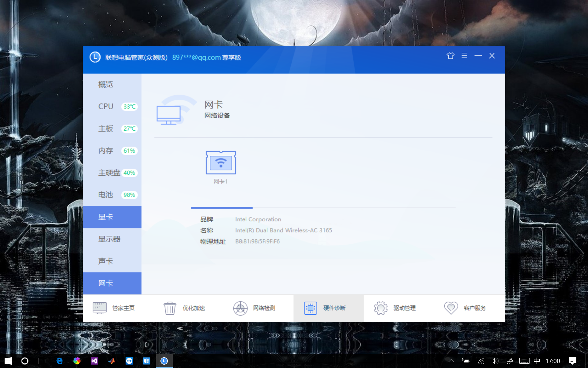Viewport: 588px width, 368px height.
Task: Open 驱动管理 gear icon
Action: coord(381,308)
